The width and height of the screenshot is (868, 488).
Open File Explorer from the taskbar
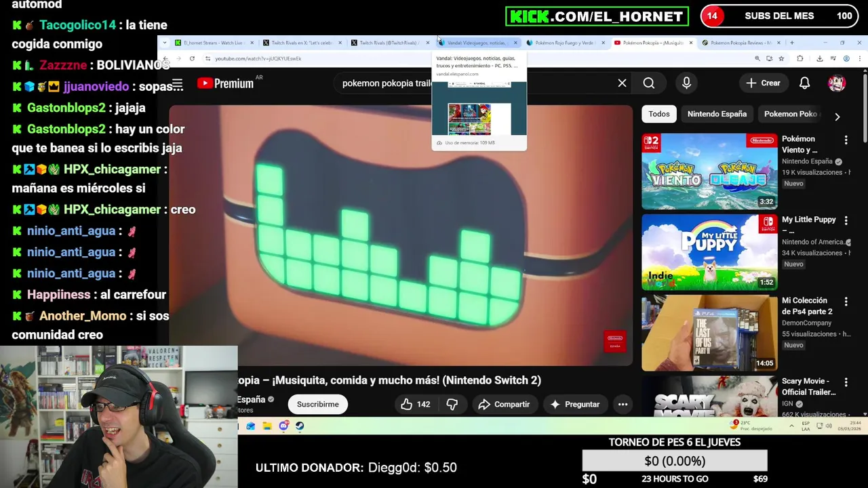(x=267, y=426)
